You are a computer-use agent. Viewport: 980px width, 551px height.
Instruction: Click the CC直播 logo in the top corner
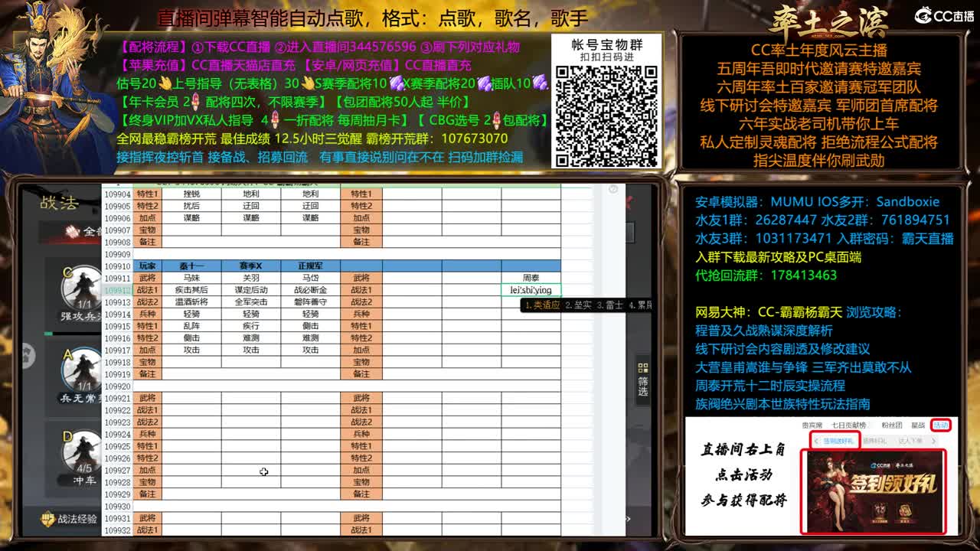pos(944,15)
